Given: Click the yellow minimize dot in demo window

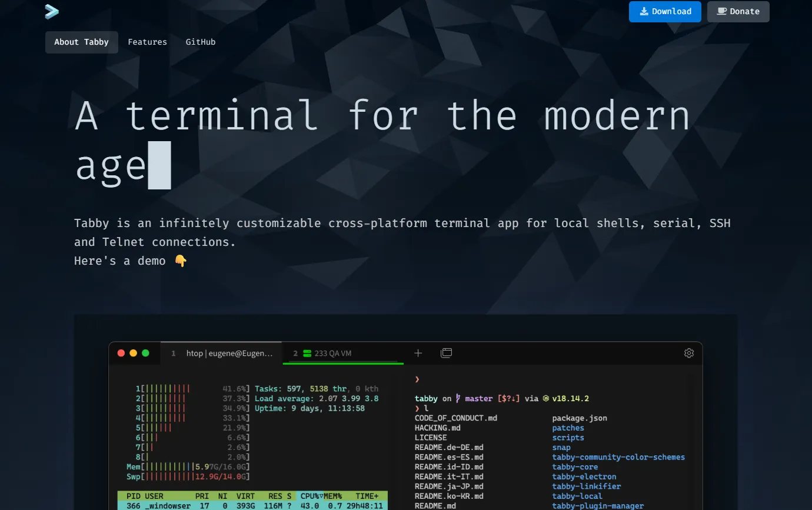Looking at the screenshot, I should 134,353.
